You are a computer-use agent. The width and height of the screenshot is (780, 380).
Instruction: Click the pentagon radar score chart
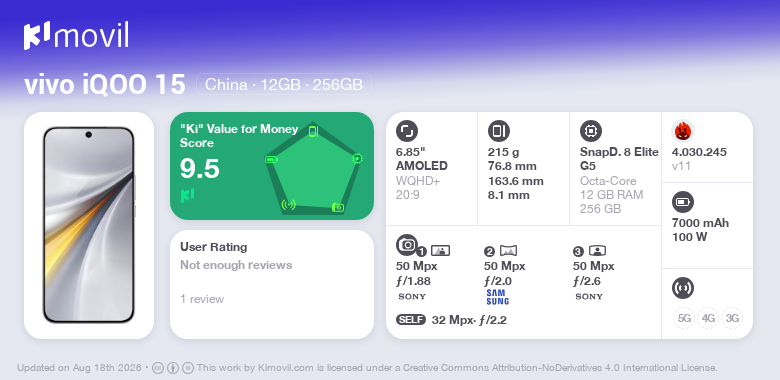(313, 170)
